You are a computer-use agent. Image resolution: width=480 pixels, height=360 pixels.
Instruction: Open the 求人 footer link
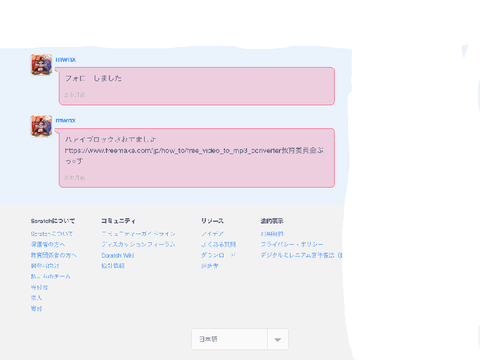tap(36, 298)
